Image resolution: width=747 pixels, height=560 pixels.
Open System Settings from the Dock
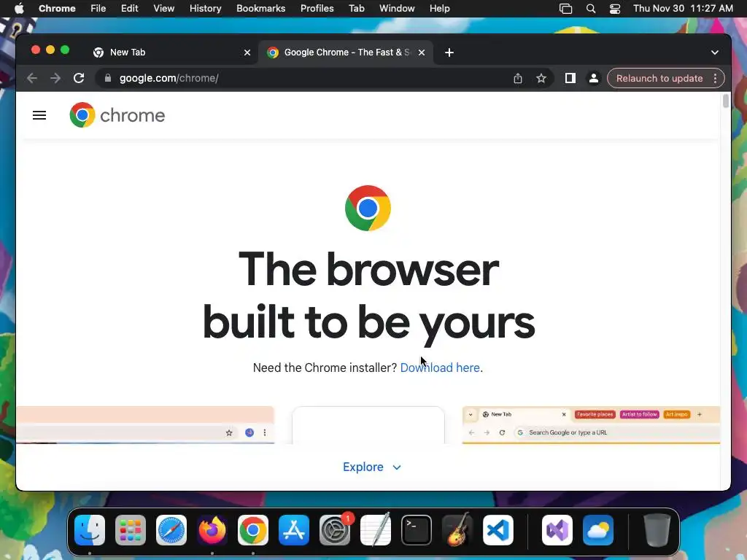[x=335, y=530]
